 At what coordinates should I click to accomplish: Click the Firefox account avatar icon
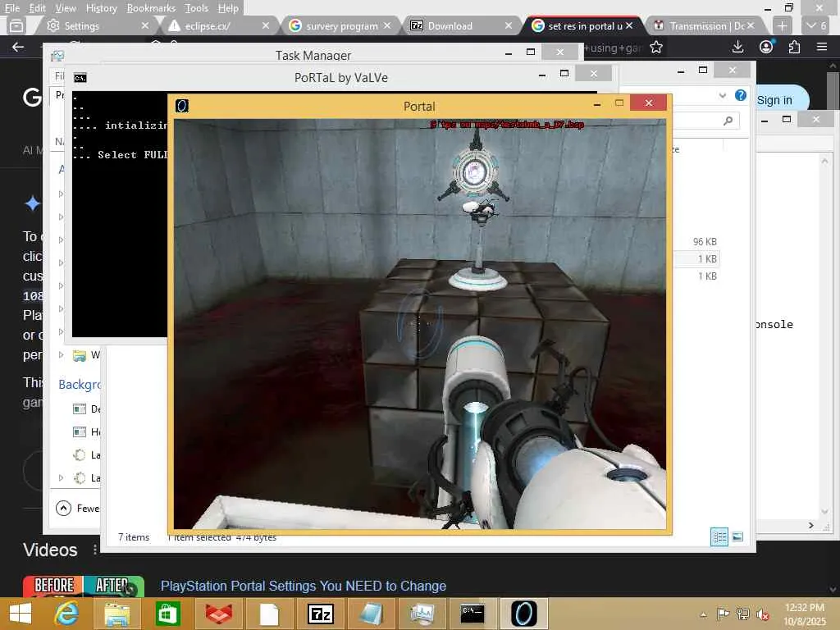766,47
